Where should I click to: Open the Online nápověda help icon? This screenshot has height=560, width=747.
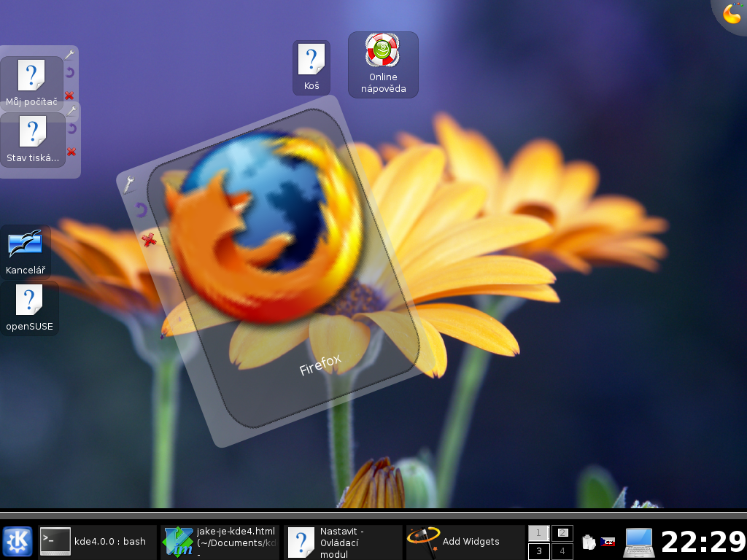383,65
